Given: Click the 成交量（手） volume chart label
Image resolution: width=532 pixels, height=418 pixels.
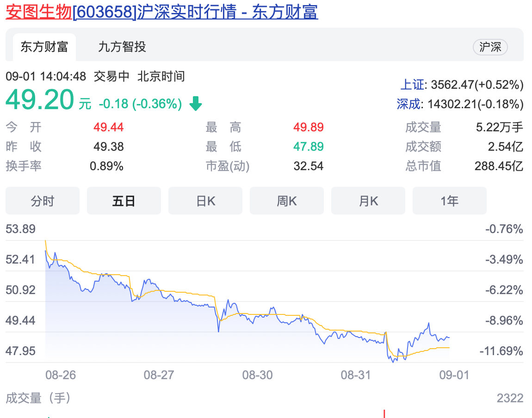Looking at the screenshot, I should 38,398.
